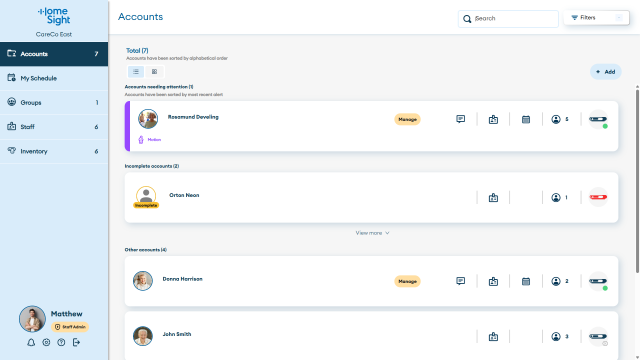Viewport: 640px width, 360px height.
Task: Open messages for Donna Harrison
Action: coord(460,281)
